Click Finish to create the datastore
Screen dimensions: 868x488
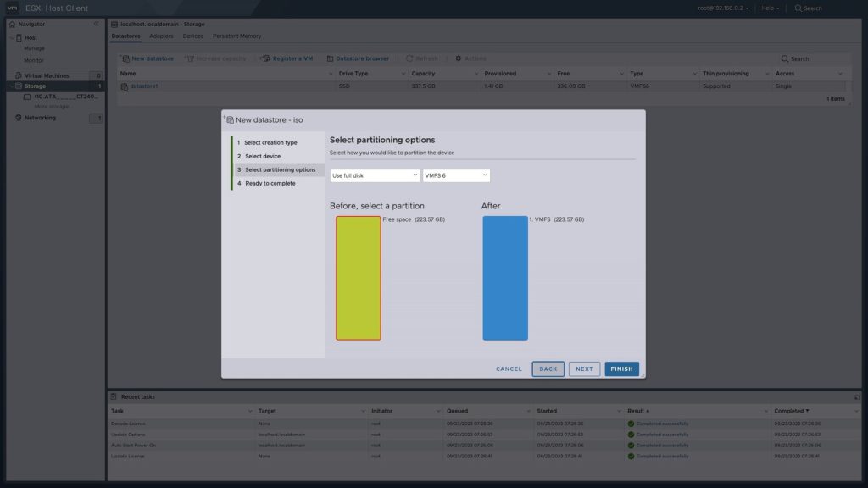(x=621, y=369)
